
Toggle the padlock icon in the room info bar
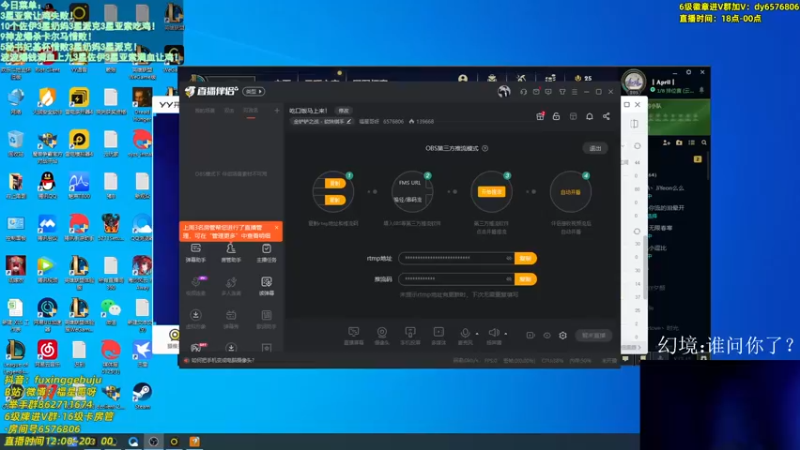[x=556, y=116]
